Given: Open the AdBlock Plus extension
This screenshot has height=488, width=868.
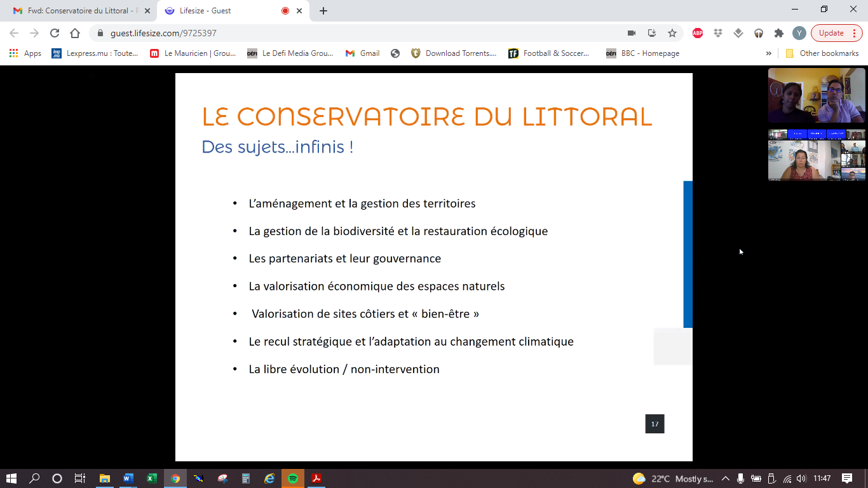Looking at the screenshot, I should pyautogui.click(x=698, y=33).
